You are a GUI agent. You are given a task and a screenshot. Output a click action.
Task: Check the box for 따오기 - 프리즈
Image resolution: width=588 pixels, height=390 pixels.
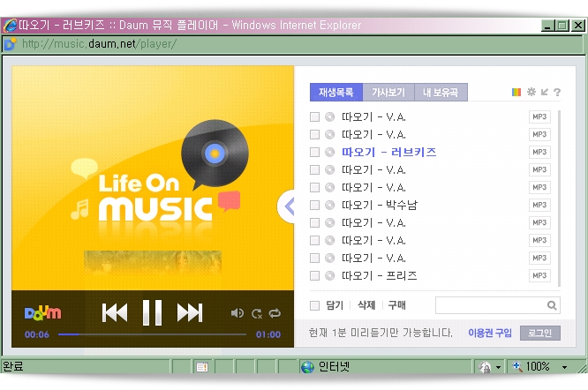pyautogui.click(x=314, y=275)
